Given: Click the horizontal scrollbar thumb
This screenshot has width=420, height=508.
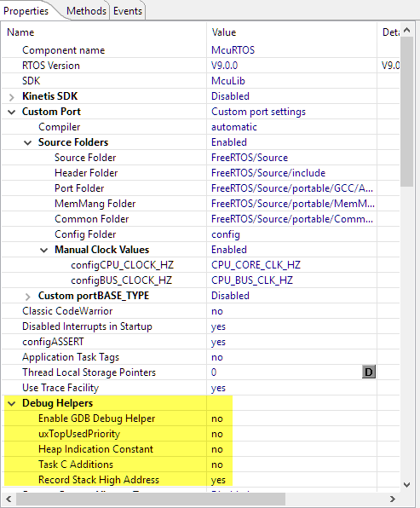Looking at the screenshot, I should click(151, 499).
